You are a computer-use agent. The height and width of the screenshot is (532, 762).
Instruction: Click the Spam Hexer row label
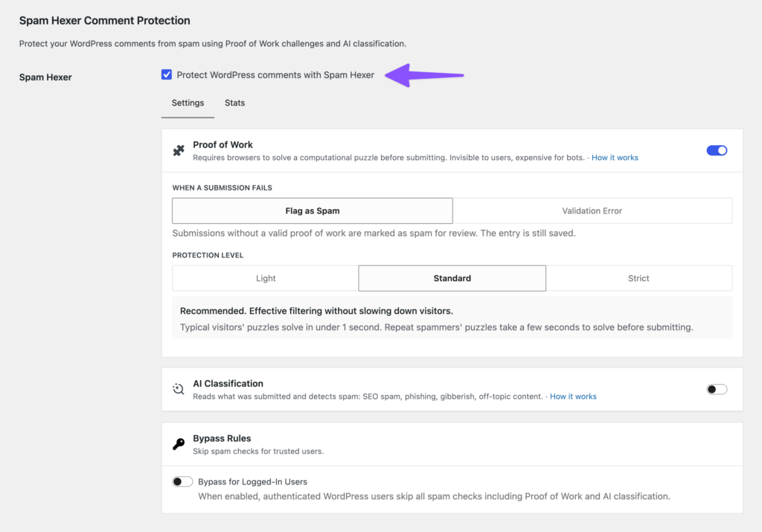pos(45,77)
